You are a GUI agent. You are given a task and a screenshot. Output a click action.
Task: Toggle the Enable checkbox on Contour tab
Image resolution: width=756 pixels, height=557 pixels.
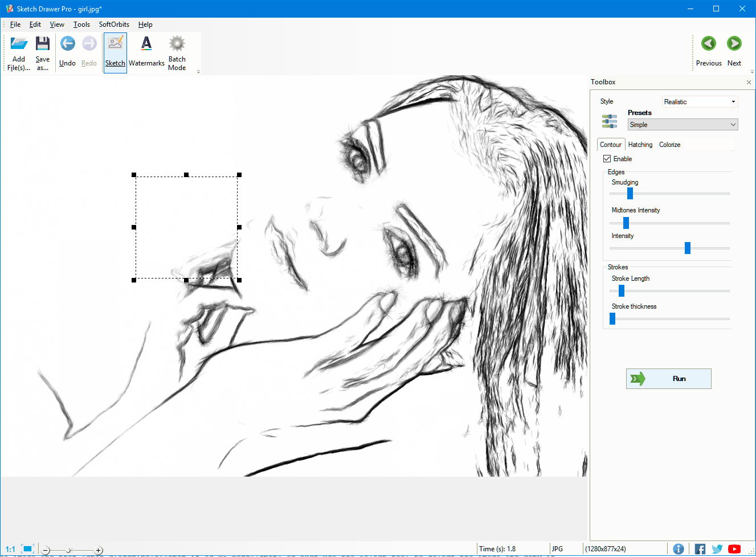pyautogui.click(x=607, y=158)
